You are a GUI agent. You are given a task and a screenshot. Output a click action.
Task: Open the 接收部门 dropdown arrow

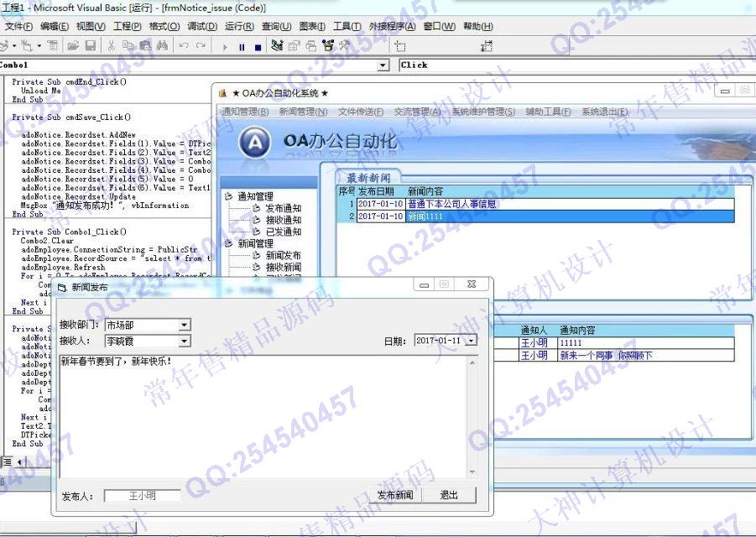tap(185, 325)
